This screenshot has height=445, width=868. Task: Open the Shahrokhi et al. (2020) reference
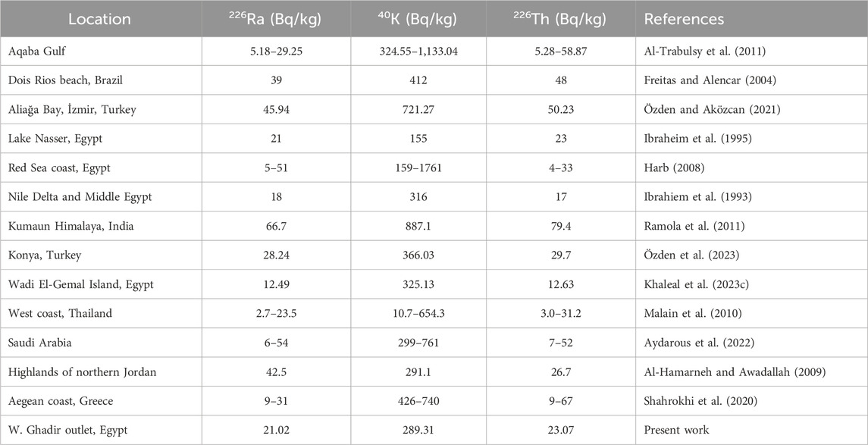[x=700, y=401]
